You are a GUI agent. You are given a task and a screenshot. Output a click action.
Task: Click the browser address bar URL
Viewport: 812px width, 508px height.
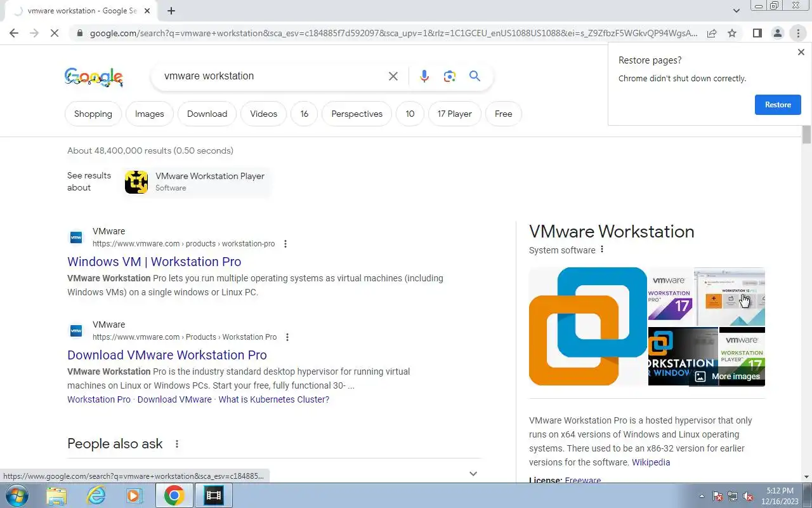point(393,33)
